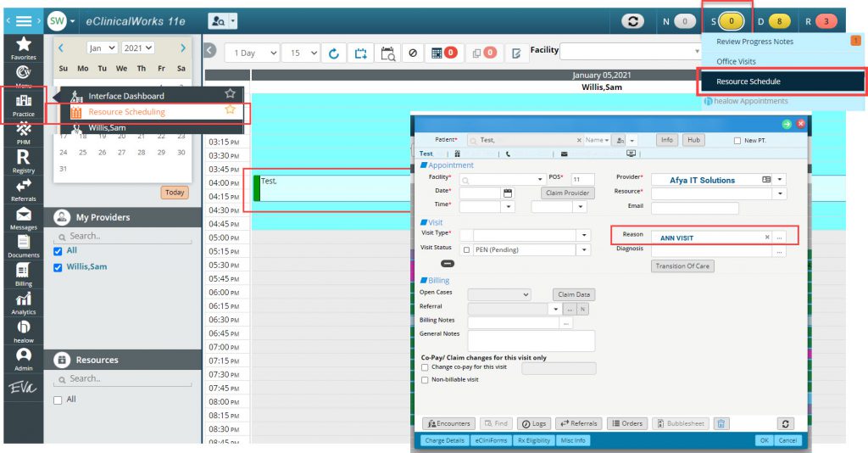Refresh the schedule view
868x453 pixels.
click(334, 53)
